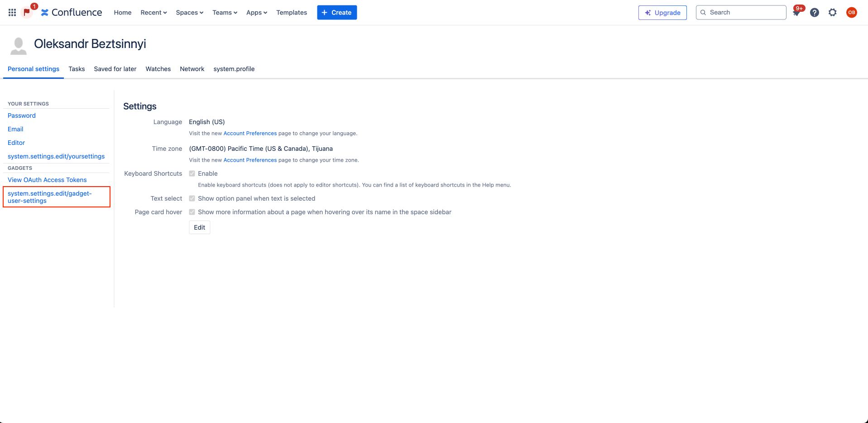
Task: Click into the Search field
Action: tap(741, 12)
